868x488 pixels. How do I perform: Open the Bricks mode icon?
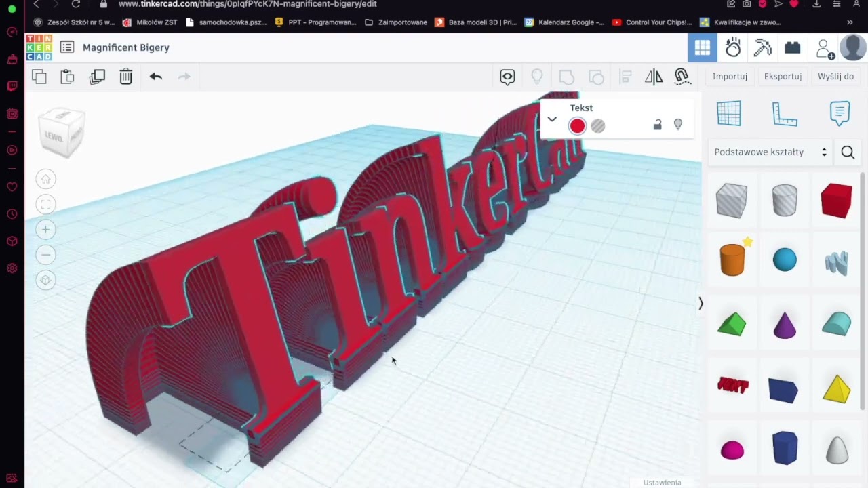(793, 47)
